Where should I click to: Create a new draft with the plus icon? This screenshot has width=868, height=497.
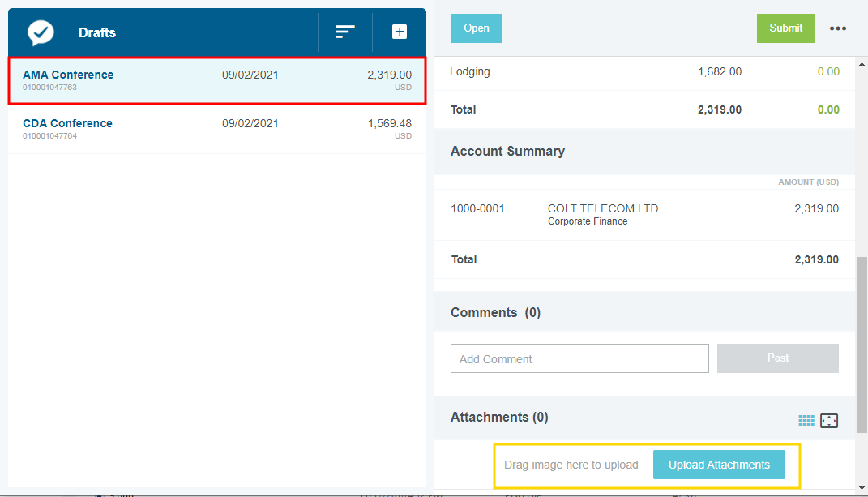pos(400,32)
